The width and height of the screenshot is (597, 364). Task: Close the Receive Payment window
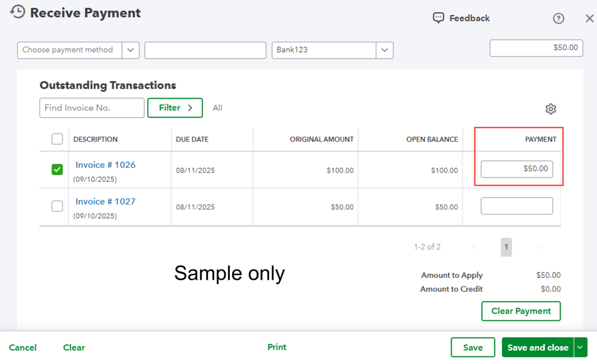pos(589,19)
